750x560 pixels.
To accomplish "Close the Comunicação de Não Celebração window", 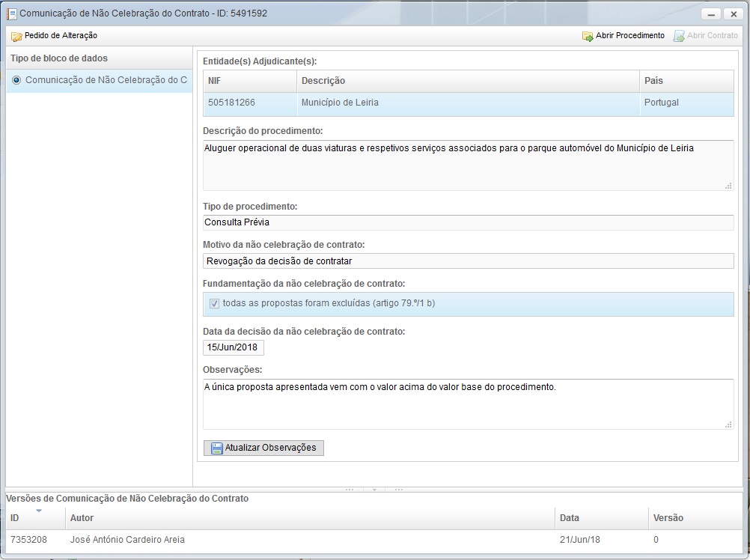I will (x=733, y=14).
